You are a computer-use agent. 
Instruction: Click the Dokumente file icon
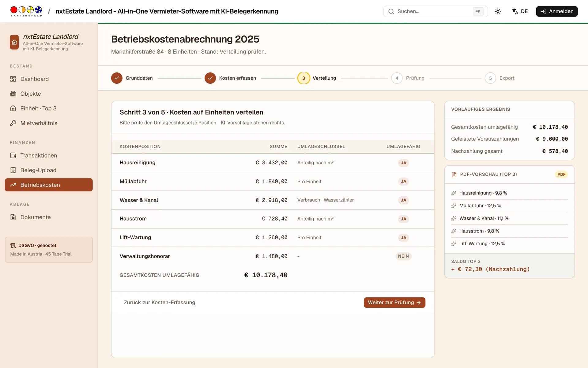click(13, 217)
